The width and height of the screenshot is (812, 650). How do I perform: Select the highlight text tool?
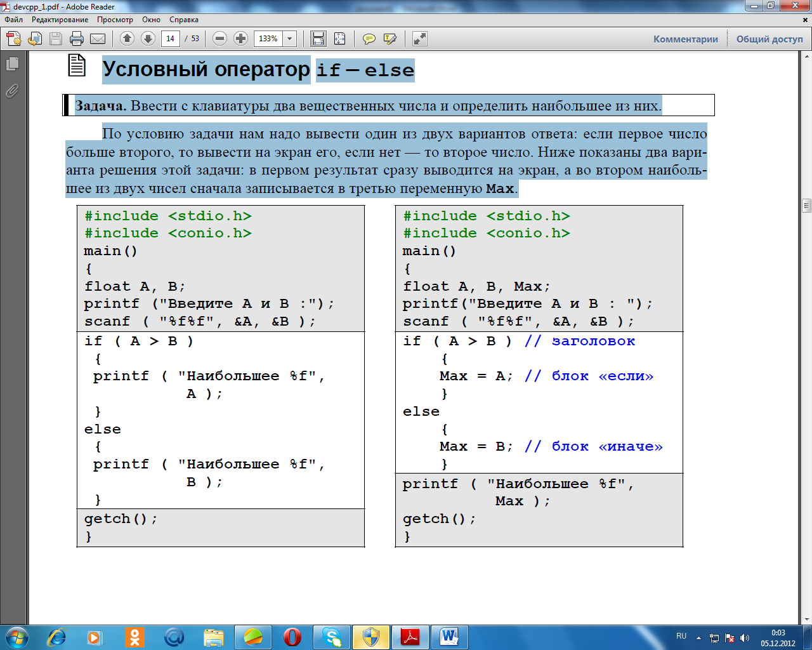pos(390,39)
